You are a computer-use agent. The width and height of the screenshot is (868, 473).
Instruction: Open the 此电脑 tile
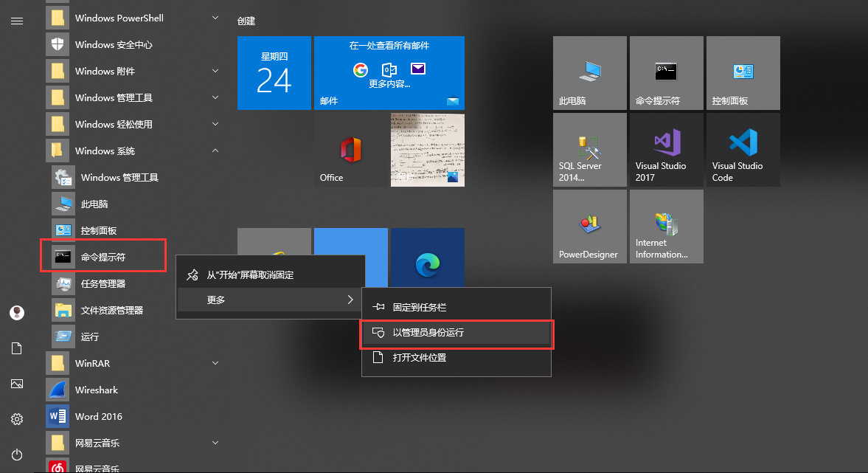pos(589,73)
